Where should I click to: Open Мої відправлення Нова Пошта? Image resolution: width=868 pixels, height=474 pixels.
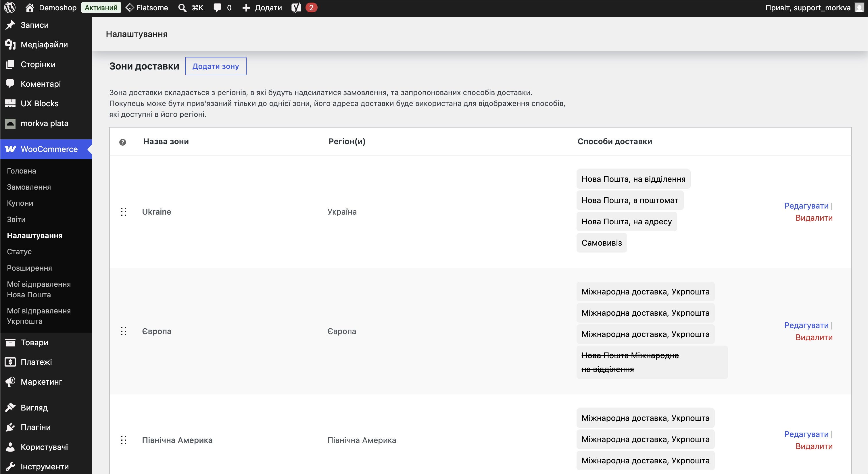pyautogui.click(x=39, y=289)
